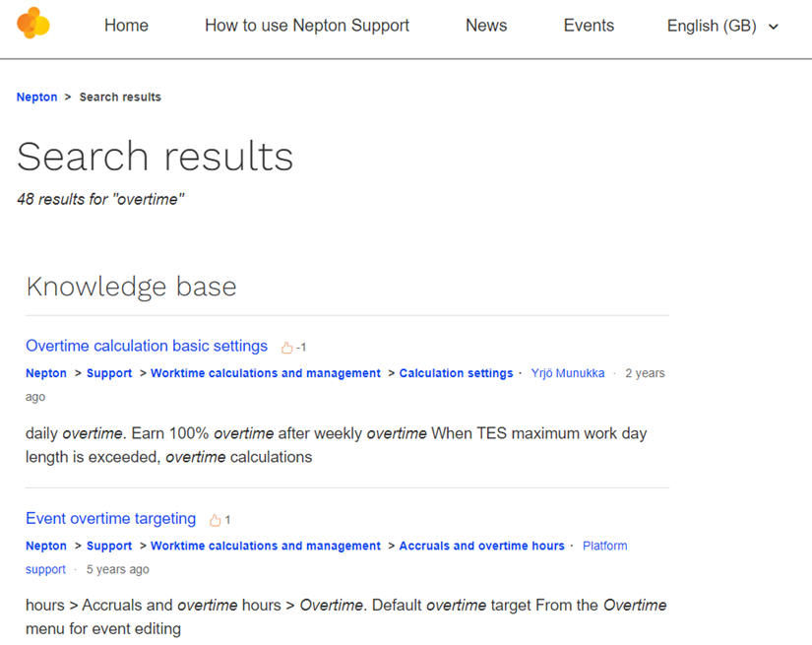
Task: Click Support in the Event overtime targeting path
Action: [x=109, y=546]
